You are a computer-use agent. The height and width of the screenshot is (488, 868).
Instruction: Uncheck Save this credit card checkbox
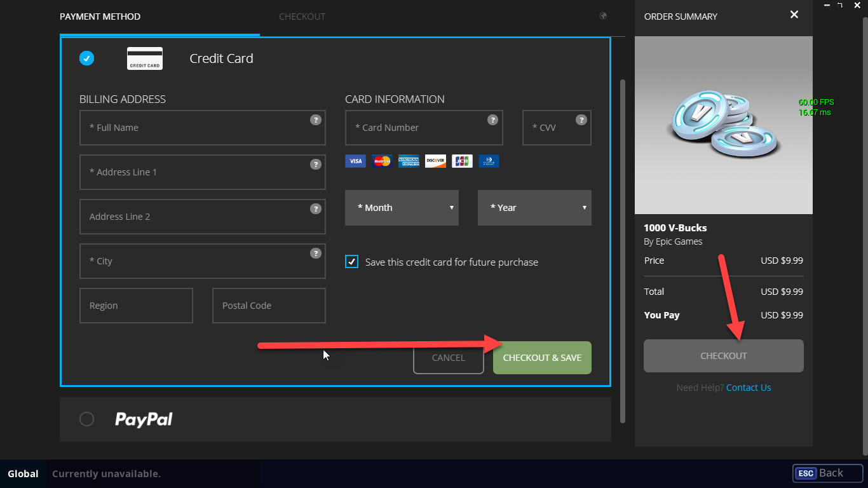(x=351, y=262)
